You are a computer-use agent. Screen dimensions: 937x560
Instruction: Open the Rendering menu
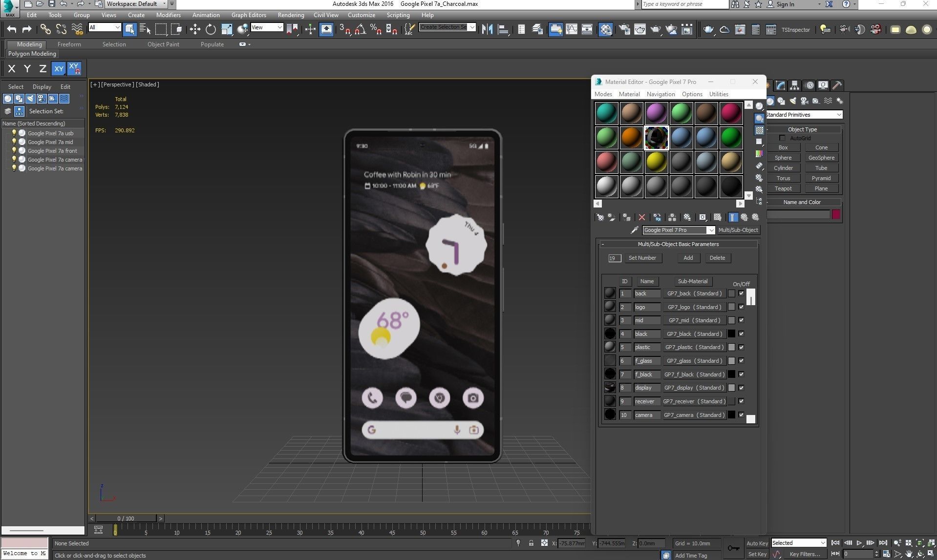point(291,15)
